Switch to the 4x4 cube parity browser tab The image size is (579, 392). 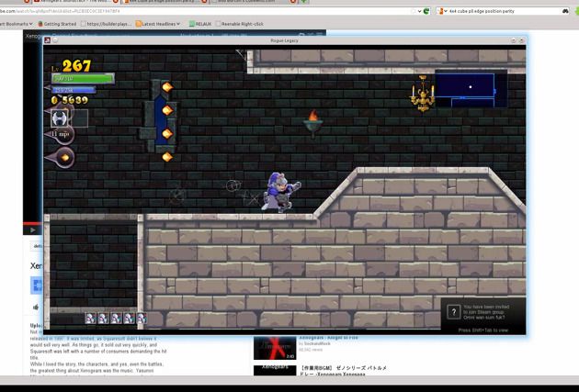click(165, 1)
